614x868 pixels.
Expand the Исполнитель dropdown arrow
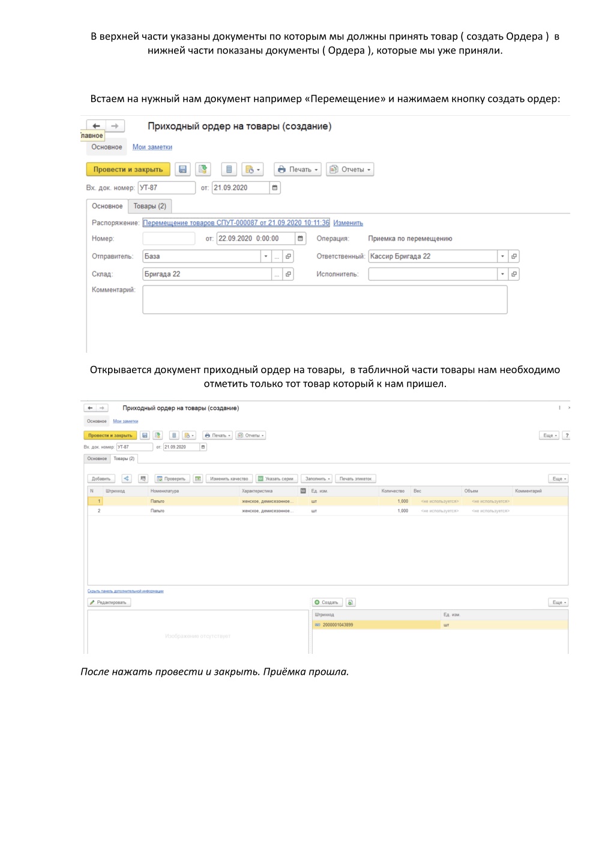pyautogui.click(x=502, y=274)
